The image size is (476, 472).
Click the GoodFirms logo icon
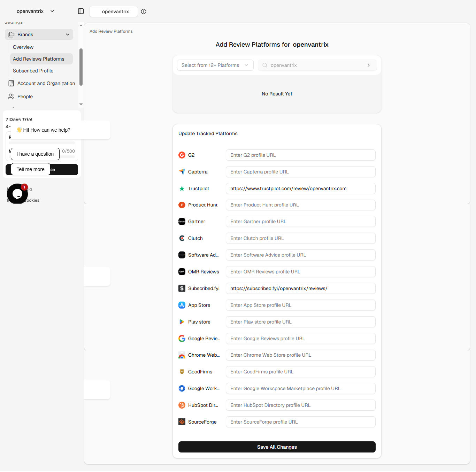tap(182, 372)
